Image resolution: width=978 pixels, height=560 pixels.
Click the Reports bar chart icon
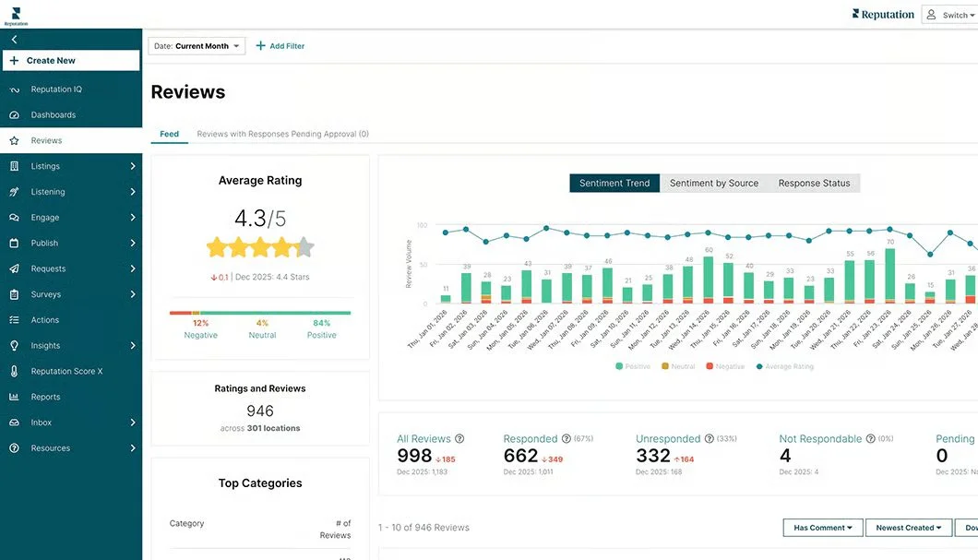click(14, 397)
